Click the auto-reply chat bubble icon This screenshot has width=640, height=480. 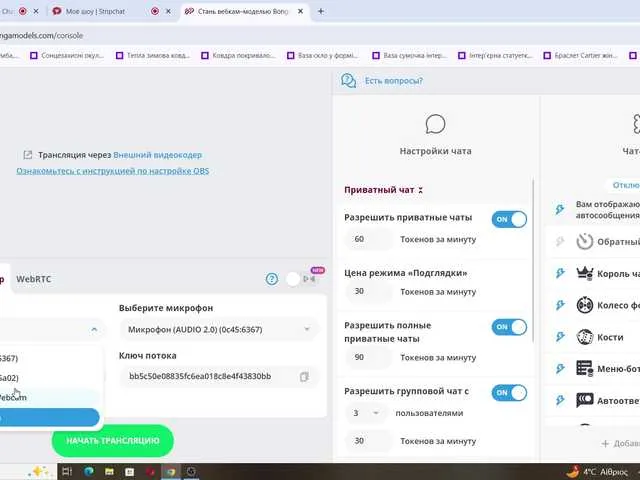click(559, 401)
